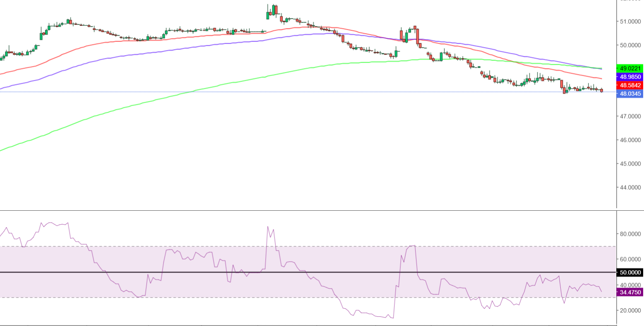Click the 50.0000 price axis value above 49.0221

(631, 45)
